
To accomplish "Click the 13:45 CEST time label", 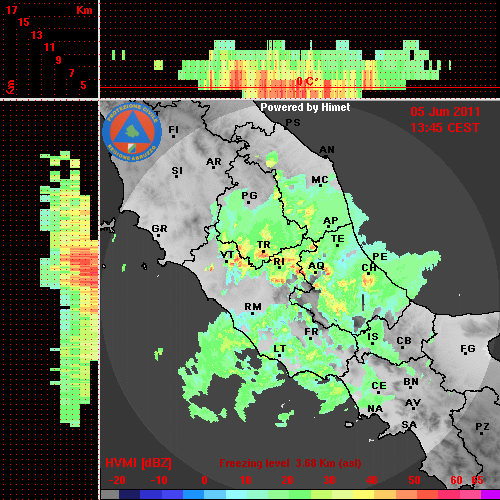I will [445, 128].
